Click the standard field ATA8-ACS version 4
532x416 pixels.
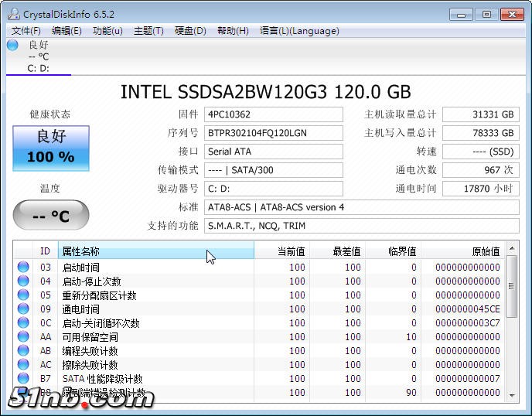click(x=362, y=207)
